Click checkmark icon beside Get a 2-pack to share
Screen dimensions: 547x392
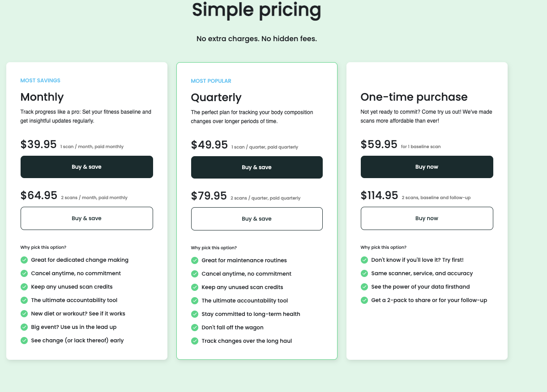(x=364, y=300)
